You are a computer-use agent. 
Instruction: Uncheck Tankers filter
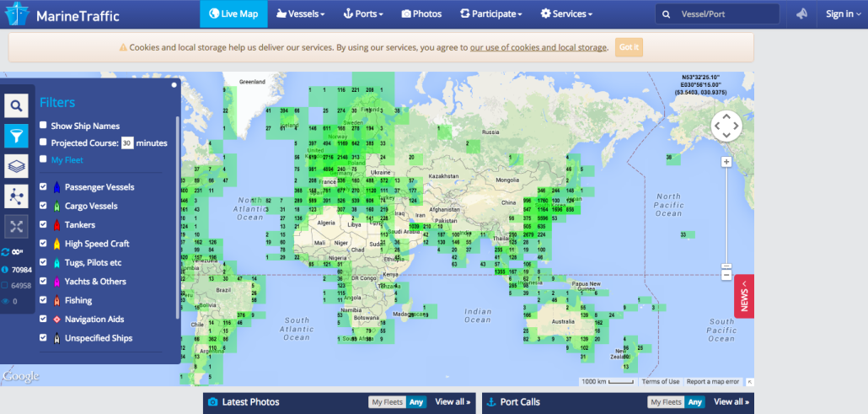(43, 224)
